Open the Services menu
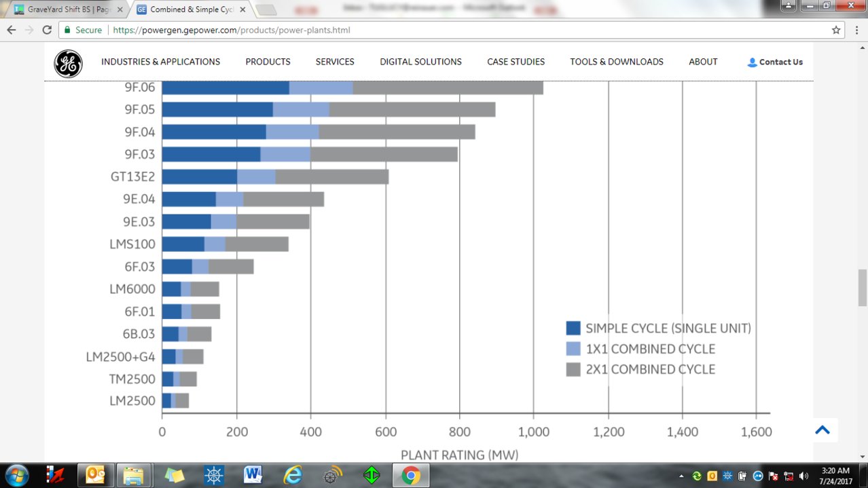 [335, 62]
